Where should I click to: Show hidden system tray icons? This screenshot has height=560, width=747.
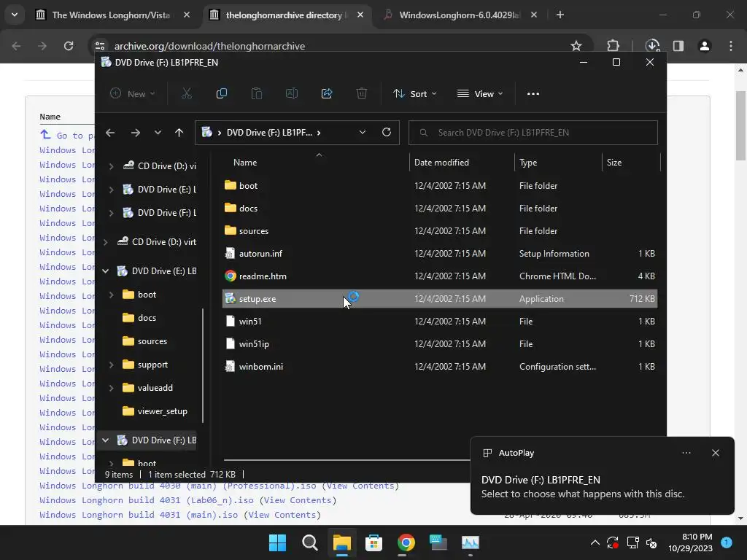(595, 542)
